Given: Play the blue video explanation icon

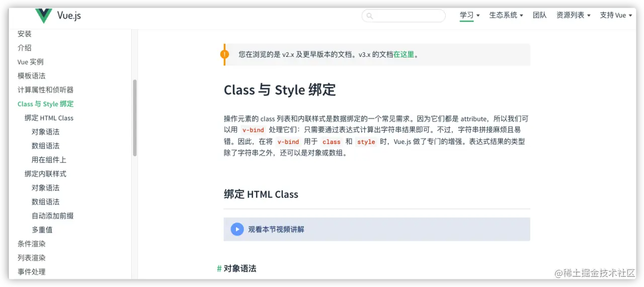Looking at the screenshot, I should 237,229.
